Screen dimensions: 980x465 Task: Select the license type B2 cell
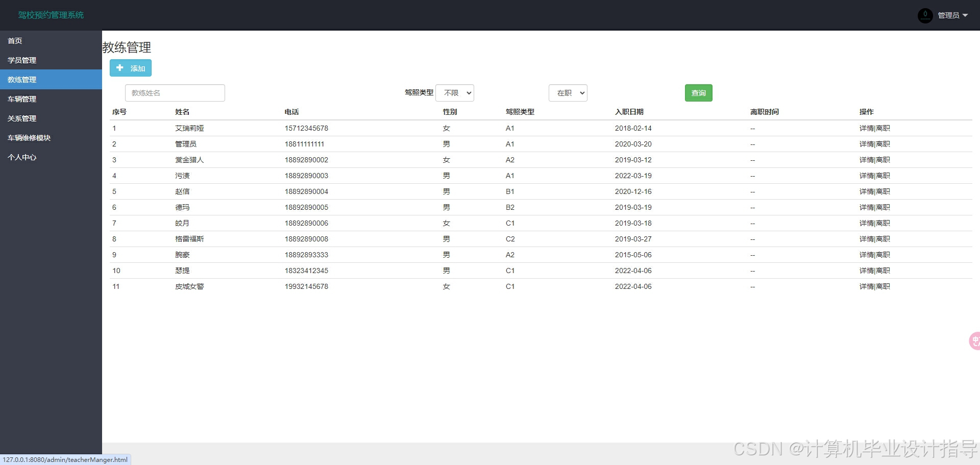510,207
